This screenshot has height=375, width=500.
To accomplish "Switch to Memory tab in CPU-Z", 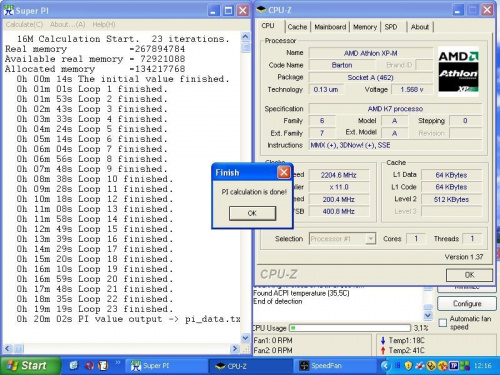I will pyautogui.click(x=365, y=27).
